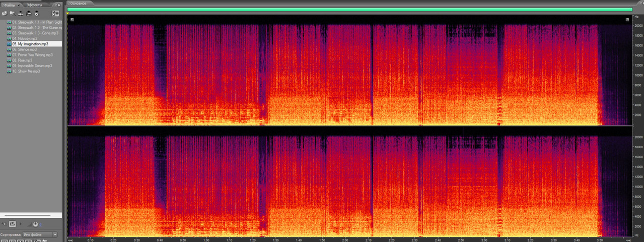Click the Close File icon in Files toolbar
The image size is (644, 242).
tap(13, 14)
